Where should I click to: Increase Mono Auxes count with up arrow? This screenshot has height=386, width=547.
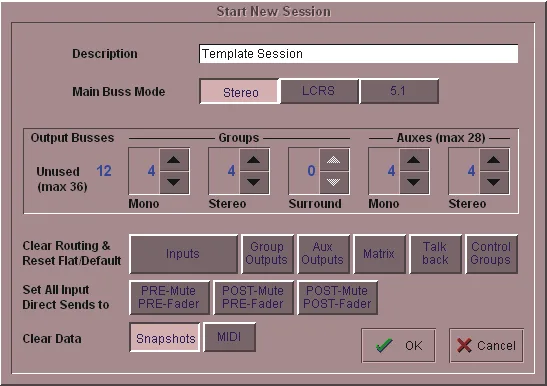coord(414,160)
